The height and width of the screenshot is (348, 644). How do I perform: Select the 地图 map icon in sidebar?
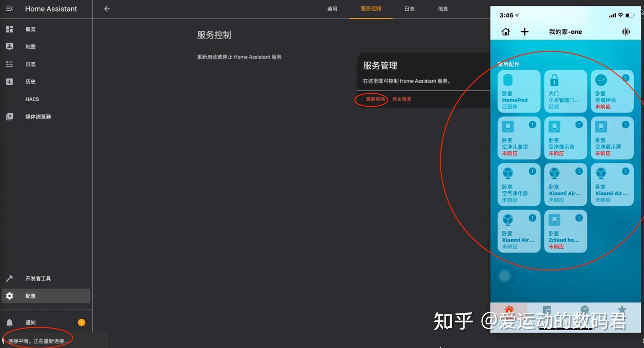9,46
